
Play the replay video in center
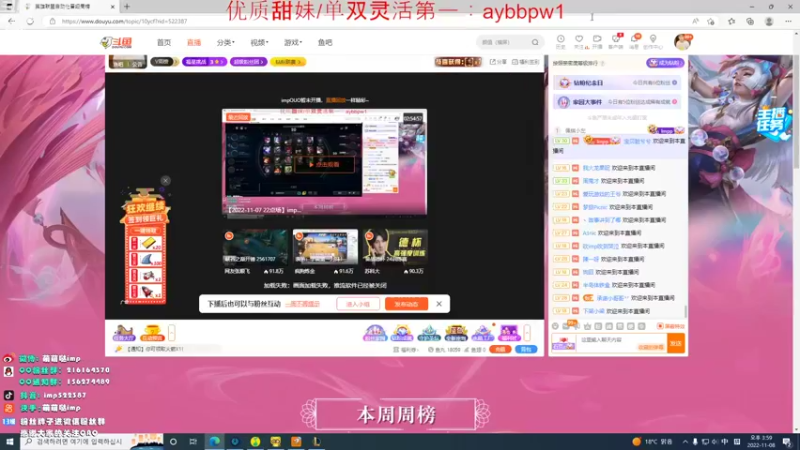click(324, 164)
